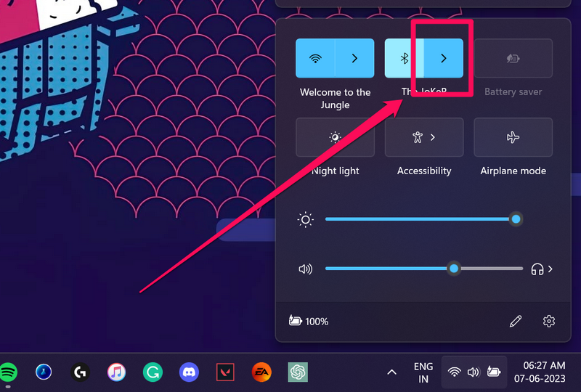Image resolution: width=581 pixels, height=392 pixels.
Task: Toggle Bluetooth using the Bluetooth icon
Action: pos(405,58)
